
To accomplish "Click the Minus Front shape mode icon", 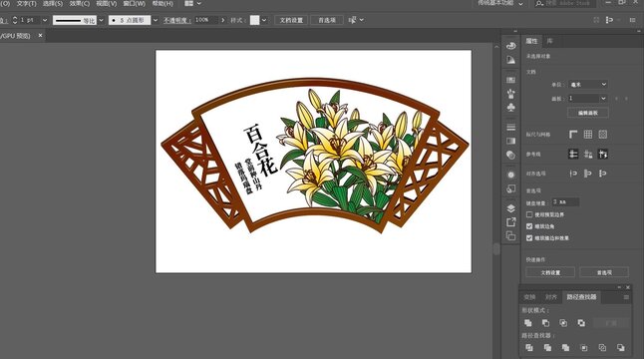I will point(545,323).
